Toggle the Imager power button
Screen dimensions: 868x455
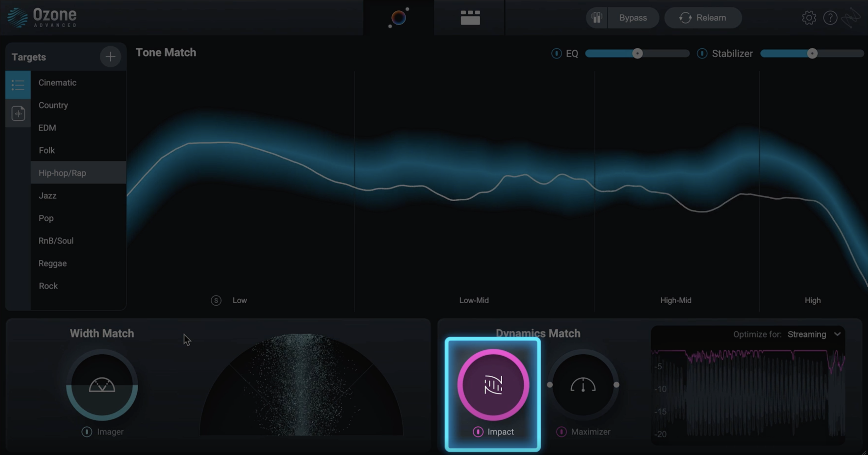pos(87,431)
